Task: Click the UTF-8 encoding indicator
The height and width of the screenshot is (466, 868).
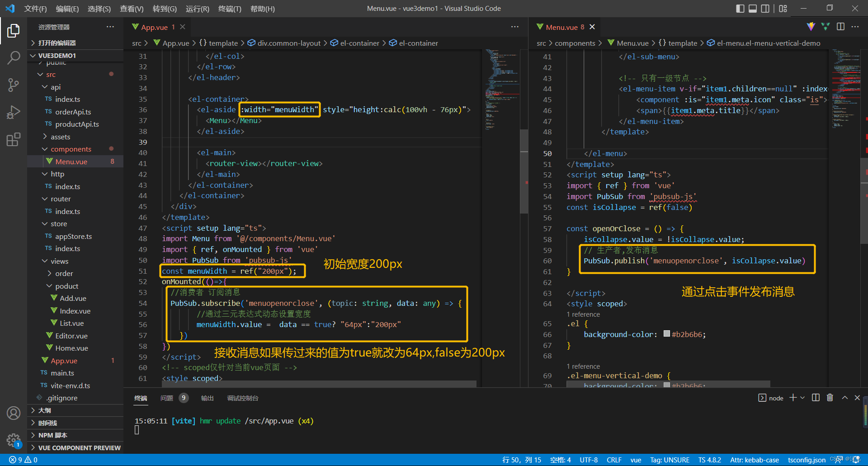Action: coord(588,460)
